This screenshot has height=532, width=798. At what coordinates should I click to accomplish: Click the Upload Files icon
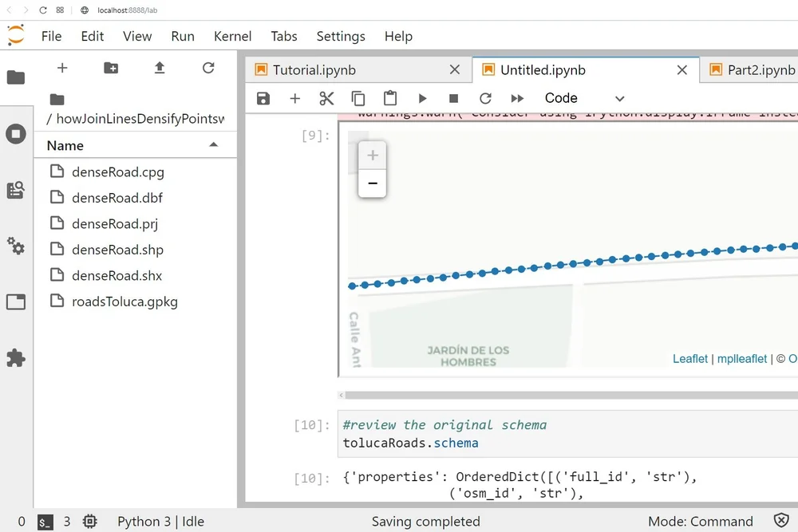point(160,68)
